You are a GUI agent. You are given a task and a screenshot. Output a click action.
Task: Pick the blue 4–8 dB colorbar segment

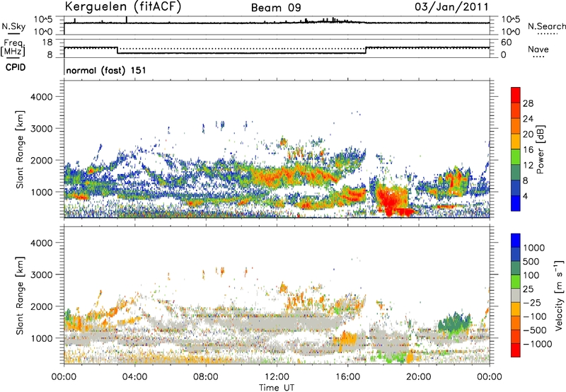tap(516, 188)
